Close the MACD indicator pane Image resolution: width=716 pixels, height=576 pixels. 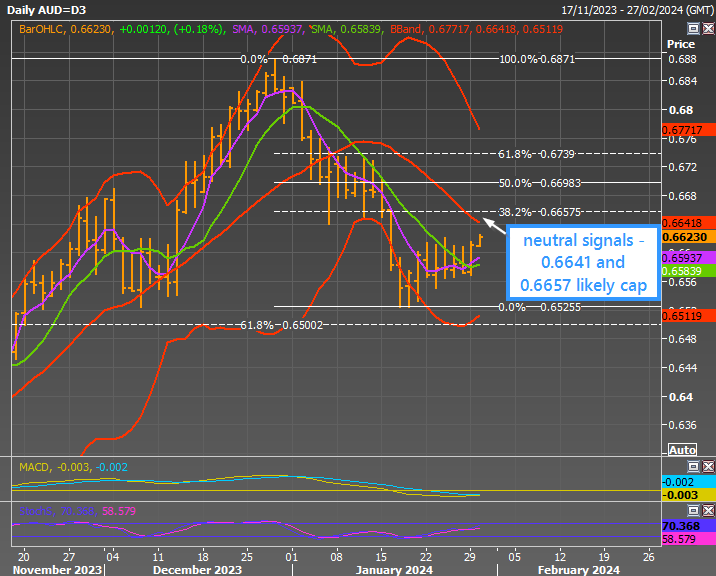(708, 466)
